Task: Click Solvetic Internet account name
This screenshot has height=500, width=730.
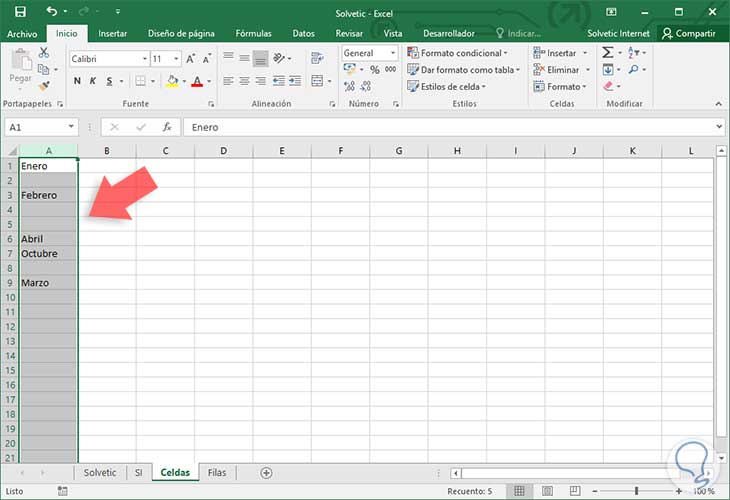Action: (618, 34)
